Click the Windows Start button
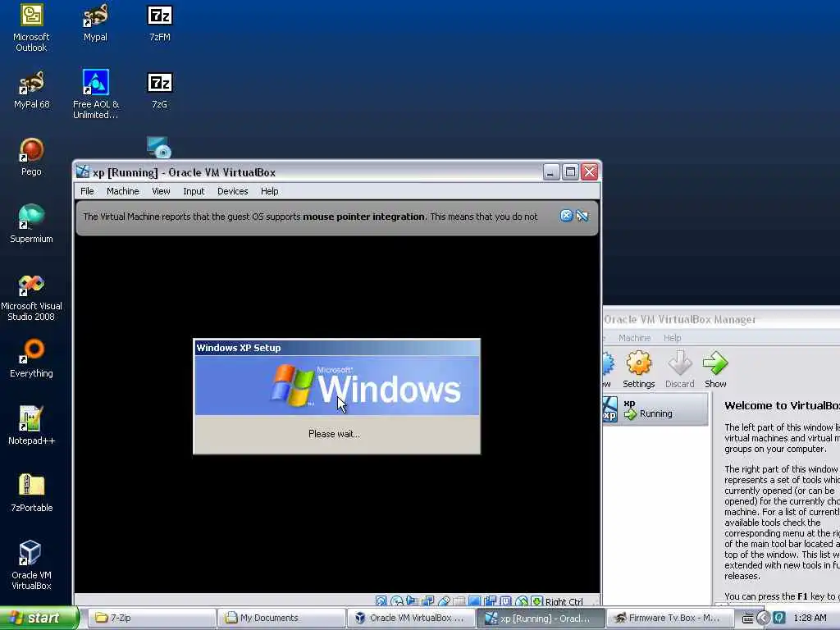The height and width of the screenshot is (630, 840). pyautogui.click(x=38, y=618)
